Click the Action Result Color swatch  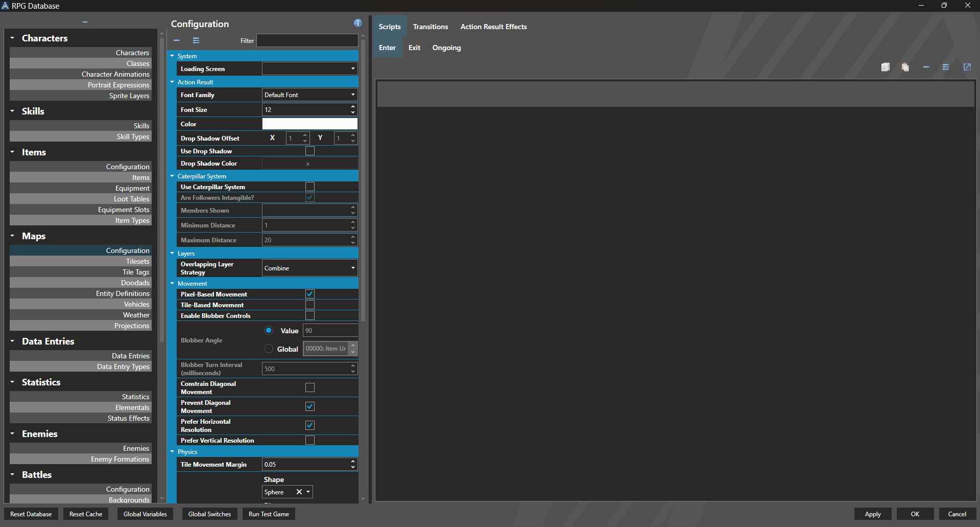[309, 123]
